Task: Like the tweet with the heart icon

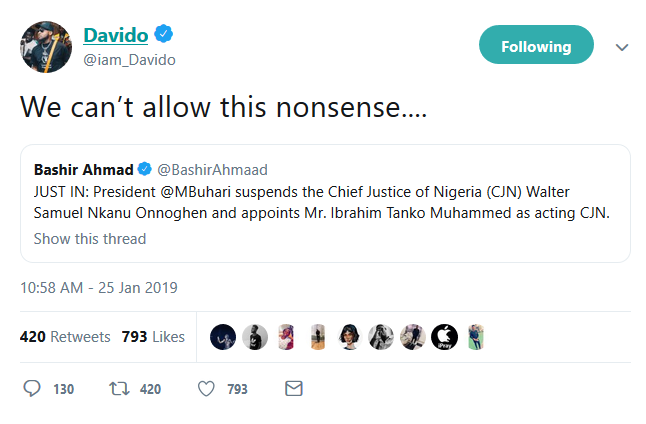Action: (x=205, y=389)
